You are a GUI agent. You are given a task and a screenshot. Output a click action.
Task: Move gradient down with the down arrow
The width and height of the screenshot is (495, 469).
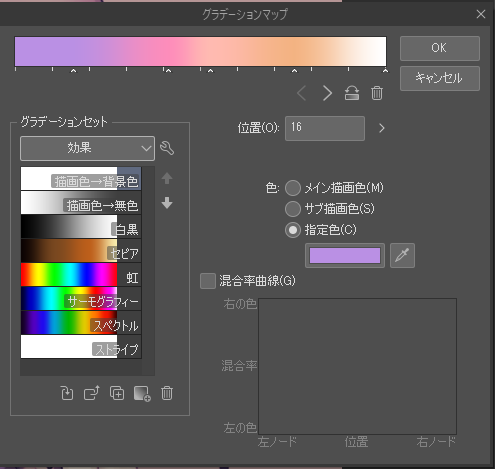[167, 203]
